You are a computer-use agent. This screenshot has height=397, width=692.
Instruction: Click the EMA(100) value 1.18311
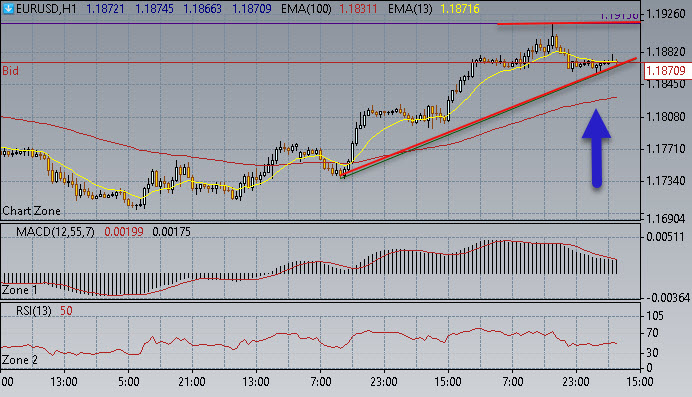pyautogui.click(x=358, y=9)
